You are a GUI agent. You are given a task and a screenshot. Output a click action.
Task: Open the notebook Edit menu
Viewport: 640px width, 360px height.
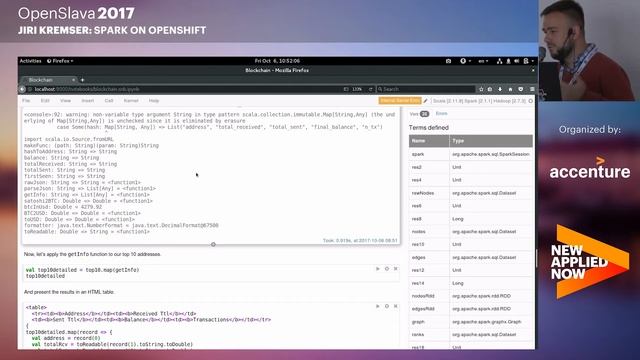(x=45, y=101)
